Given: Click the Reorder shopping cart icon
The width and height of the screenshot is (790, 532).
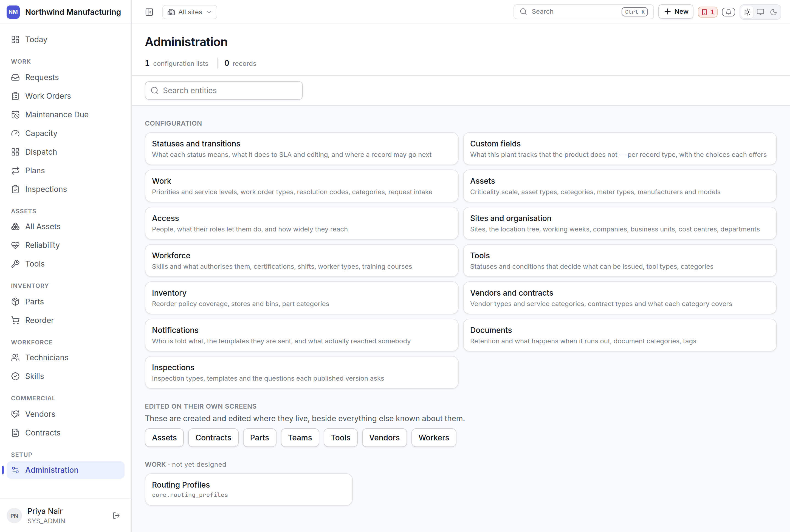Looking at the screenshot, I should 15,320.
